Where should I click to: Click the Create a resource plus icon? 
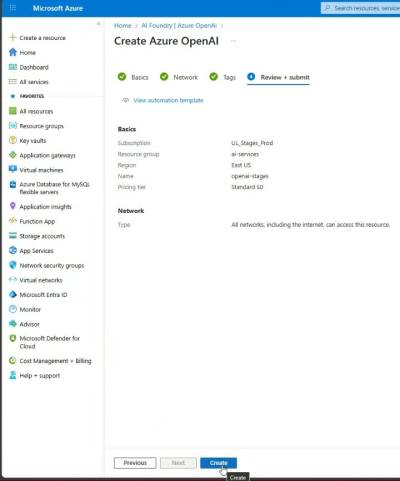coord(12,37)
